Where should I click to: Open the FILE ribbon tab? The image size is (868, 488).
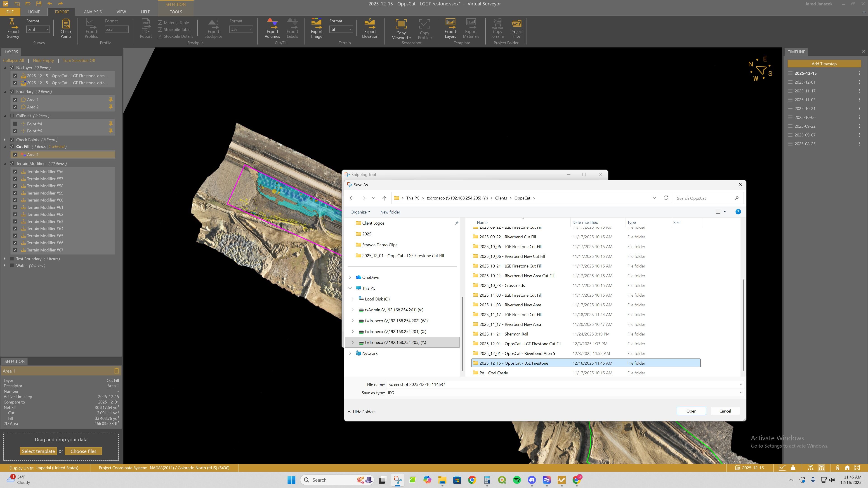(10, 12)
